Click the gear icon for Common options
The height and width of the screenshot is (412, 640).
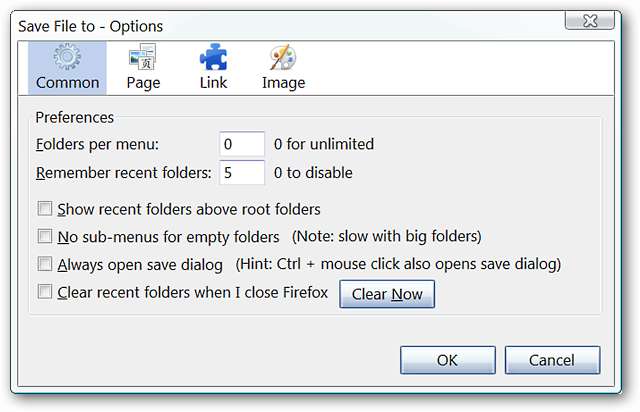pos(68,57)
